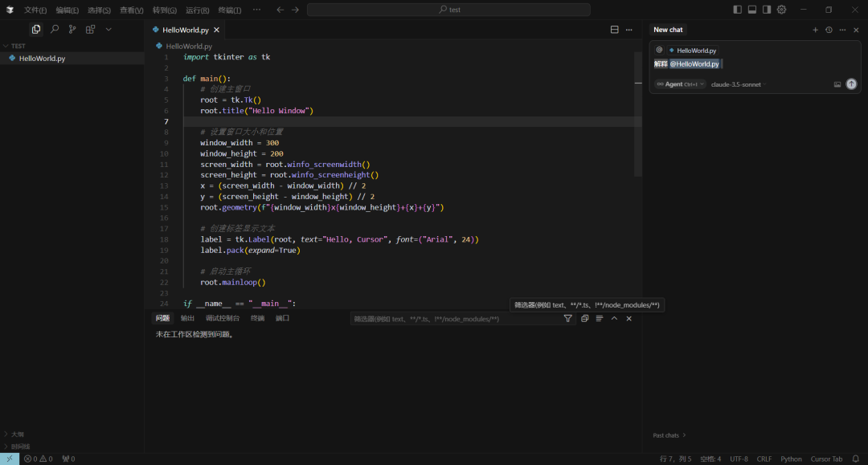Image resolution: width=868 pixels, height=465 pixels.
Task: Click the Past chats link
Action: [669, 435]
